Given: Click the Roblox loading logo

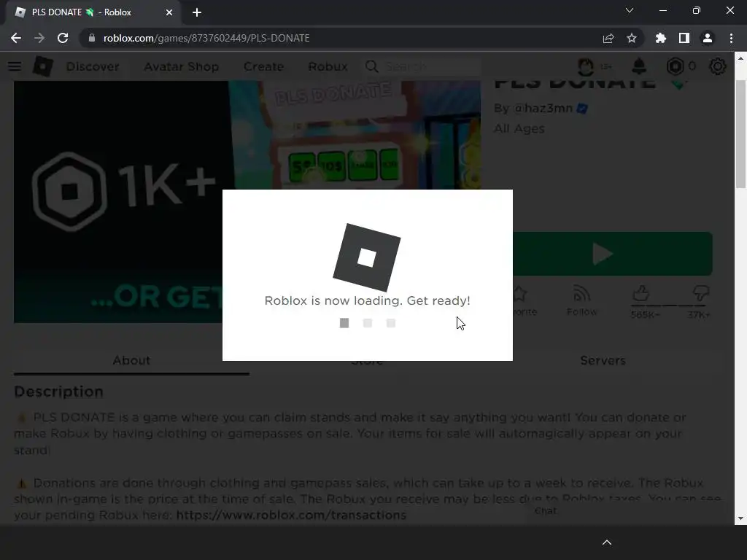Looking at the screenshot, I should 367,257.
